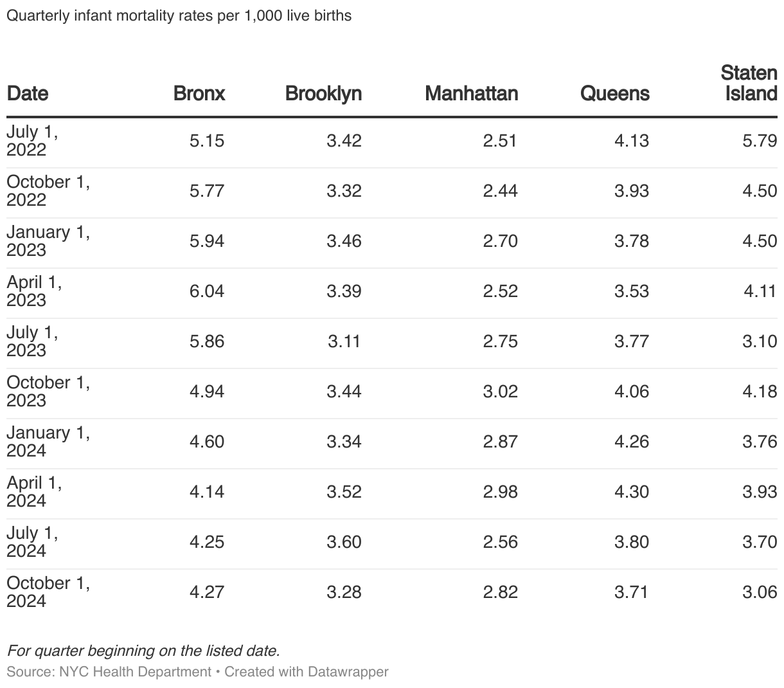Click the Bronx column header
Viewport: 784px width, 688px height.
(199, 94)
